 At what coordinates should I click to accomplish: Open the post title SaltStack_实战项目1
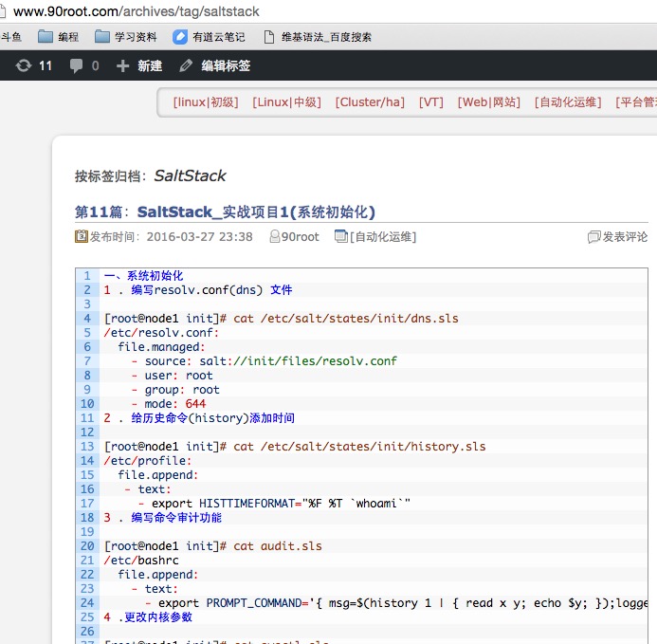tap(256, 212)
